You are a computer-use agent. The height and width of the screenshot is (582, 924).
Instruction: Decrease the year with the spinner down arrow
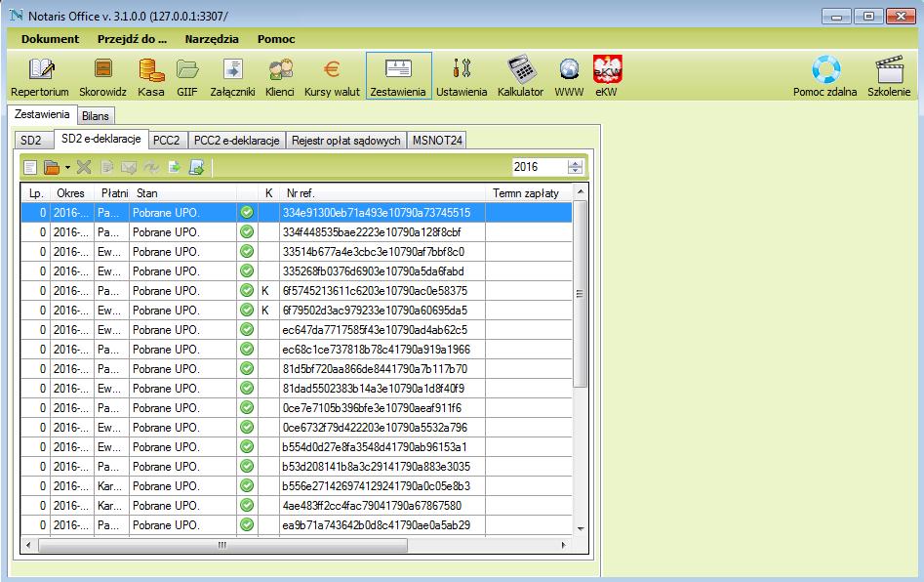click(575, 171)
